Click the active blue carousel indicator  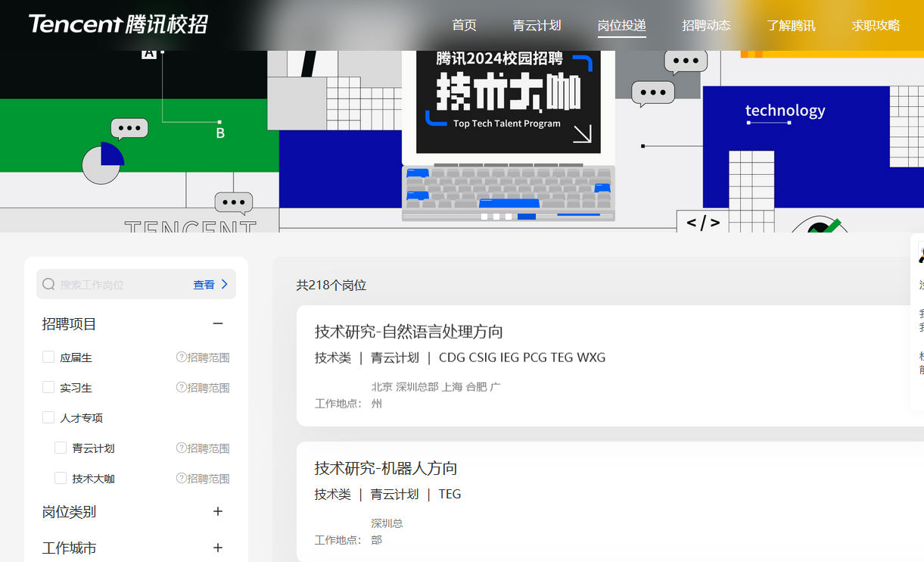click(526, 217)
